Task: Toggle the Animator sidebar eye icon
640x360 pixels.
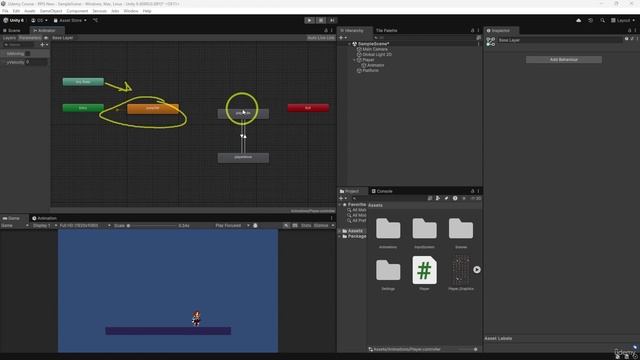Action: [46, 38]
